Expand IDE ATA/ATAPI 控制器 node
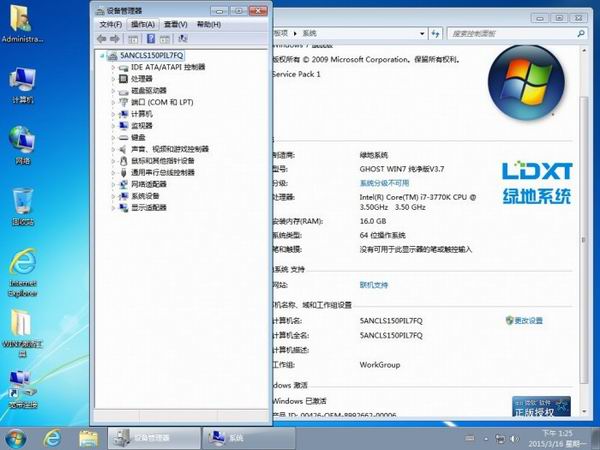This screenshot has width=600, height=450. (x=113, y=67)
